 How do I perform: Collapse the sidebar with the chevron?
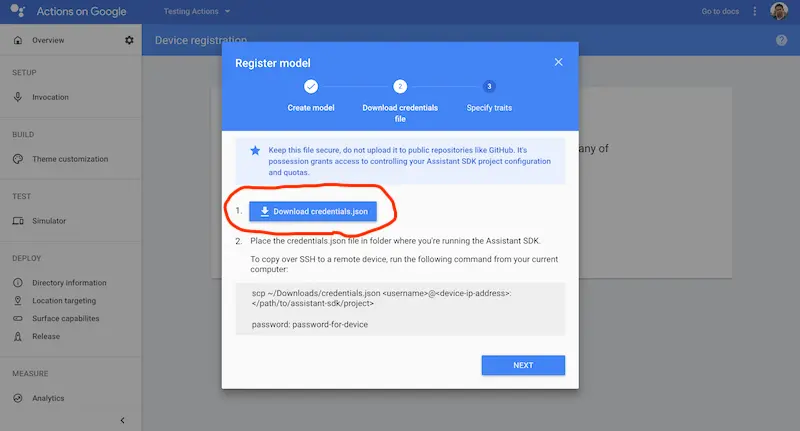122,420
